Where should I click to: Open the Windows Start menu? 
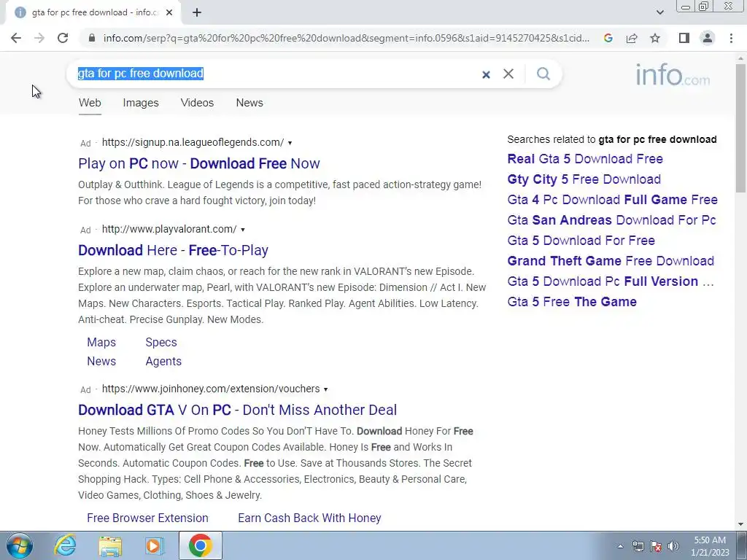coord(20,545)
